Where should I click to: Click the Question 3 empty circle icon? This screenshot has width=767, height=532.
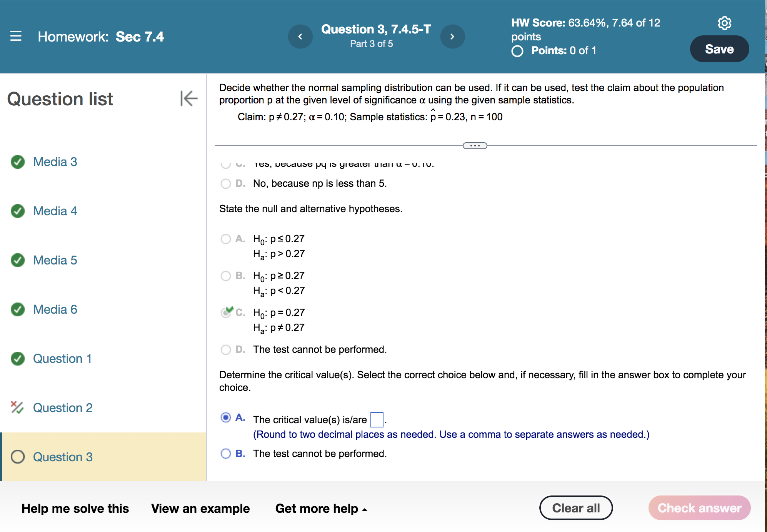(x=18, y=457)
